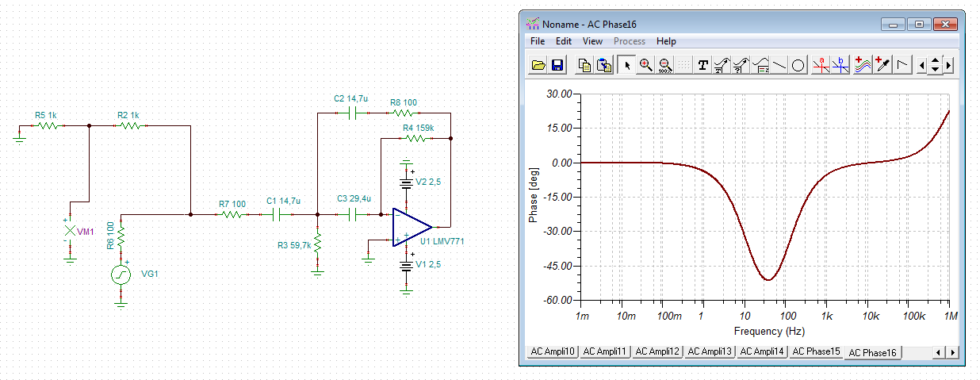
Task: Open the Edit menu
Action: [x=564, y=41]
